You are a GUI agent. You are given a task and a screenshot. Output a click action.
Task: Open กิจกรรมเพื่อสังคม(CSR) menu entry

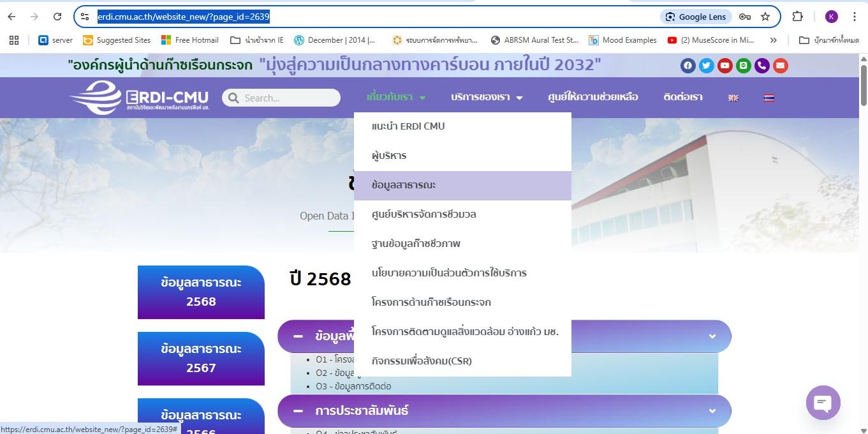click(422, 361)
